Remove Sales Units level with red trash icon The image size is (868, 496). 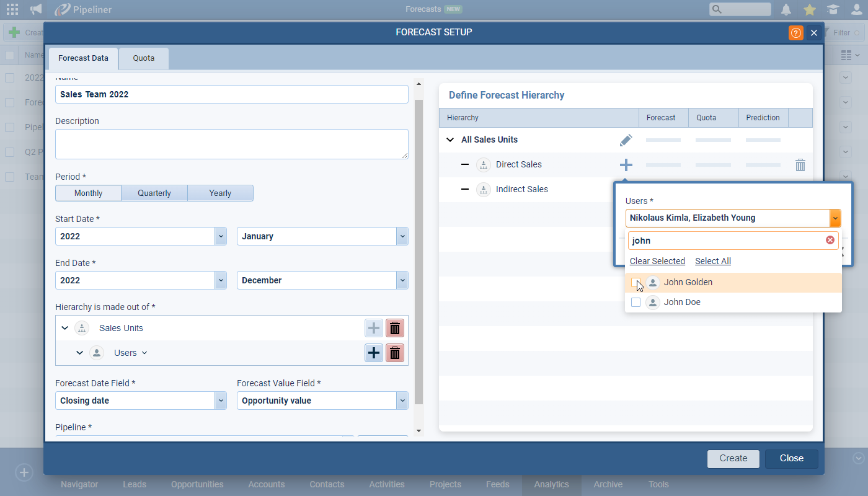tap(394, 328)
